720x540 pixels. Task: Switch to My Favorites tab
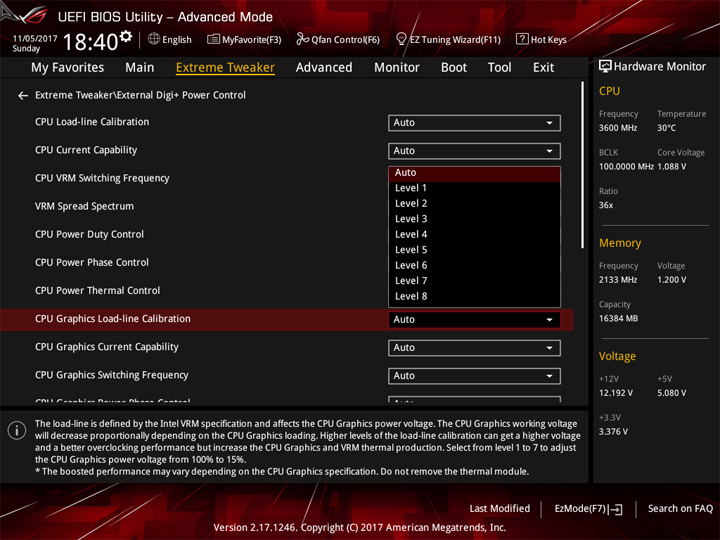point(68,68)
